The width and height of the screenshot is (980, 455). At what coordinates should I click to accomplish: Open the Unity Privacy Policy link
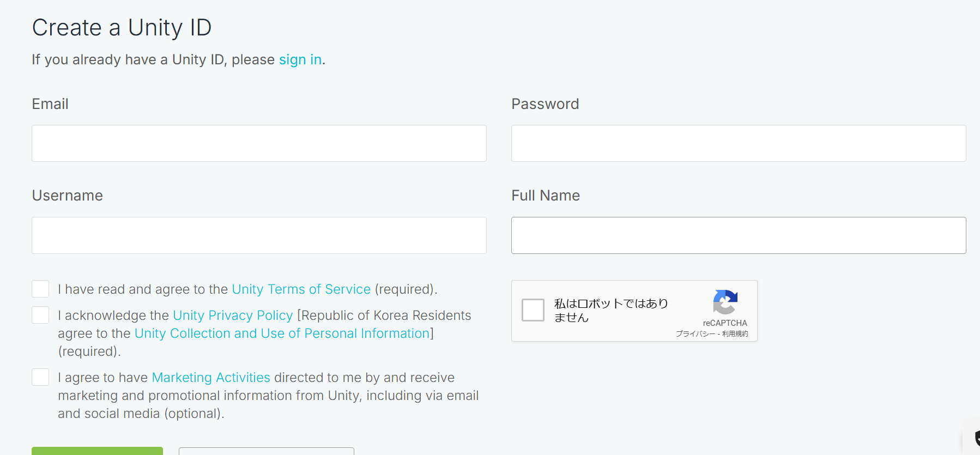[233, 316]
